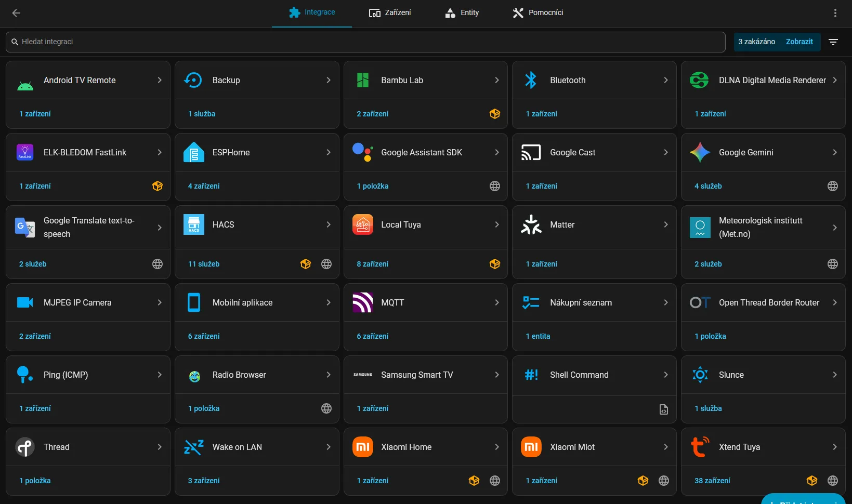
Task: Click the Backup integration icon
Action: 193,80
